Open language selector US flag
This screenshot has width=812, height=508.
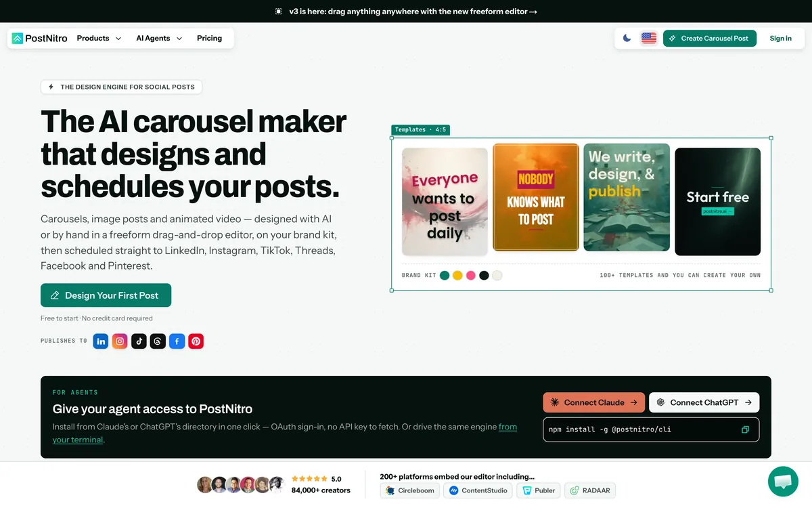pyautogui.click(x=649, y=39)
